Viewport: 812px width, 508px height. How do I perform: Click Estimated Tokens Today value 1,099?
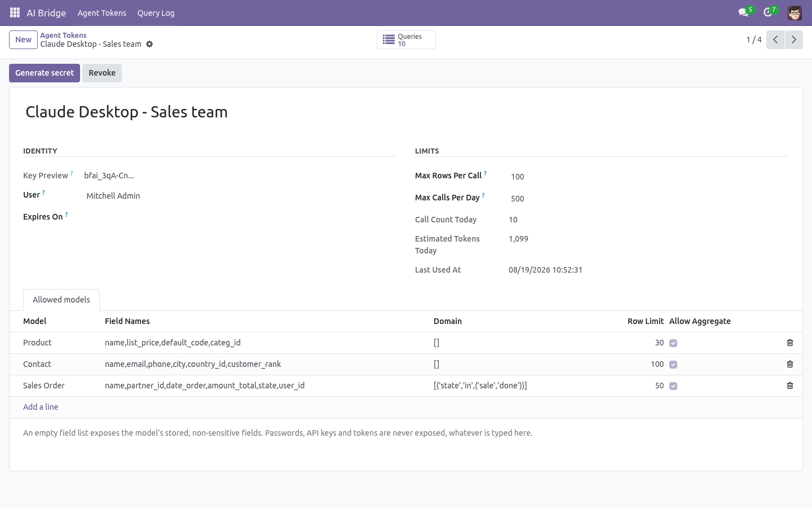(x=518, y=239)
